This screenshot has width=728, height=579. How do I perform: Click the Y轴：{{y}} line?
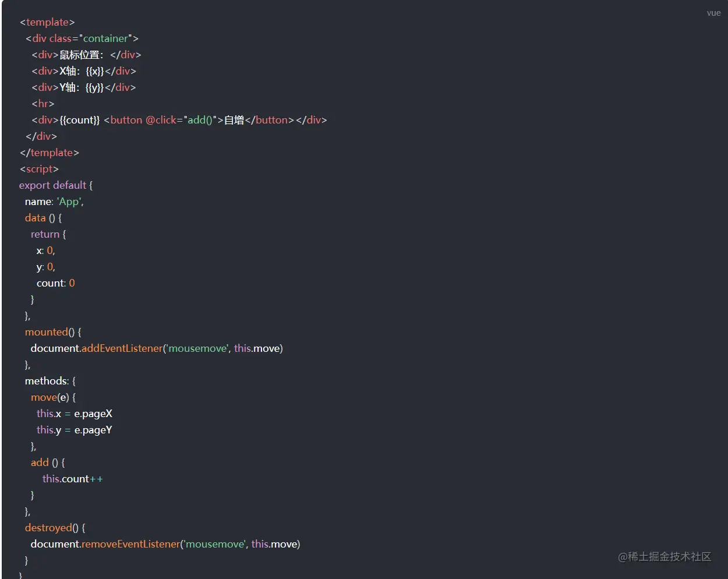(84, 87)
